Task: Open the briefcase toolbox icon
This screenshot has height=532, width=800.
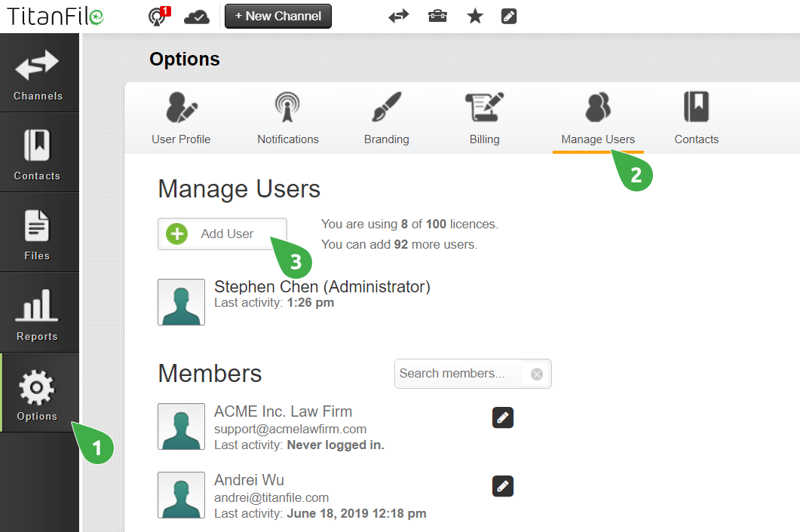Action: point(437,15)
